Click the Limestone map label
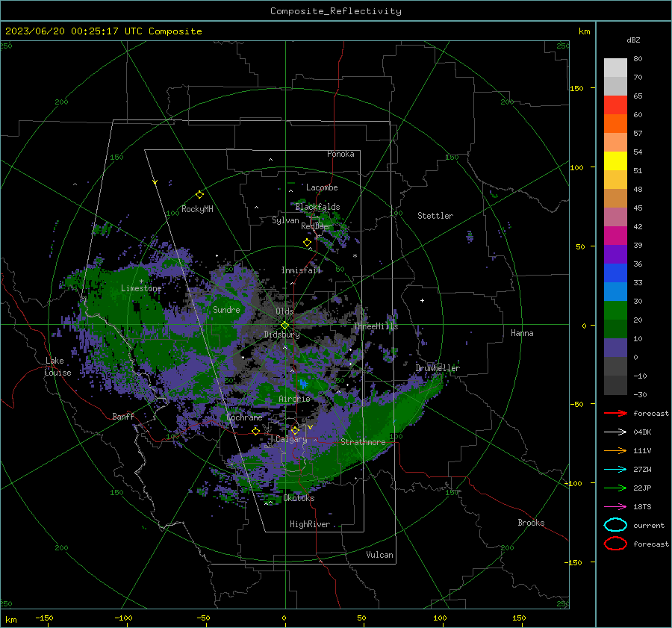The width and height of the screenshot is (672, 628). tap(141, 288)
